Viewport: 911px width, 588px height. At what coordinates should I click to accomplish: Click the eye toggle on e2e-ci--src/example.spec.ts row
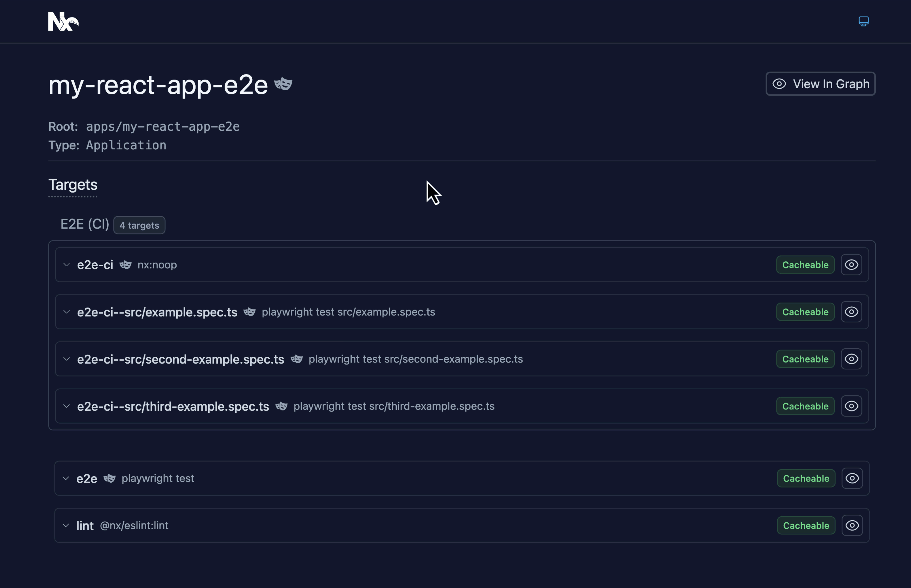pyautogui.click(x=852, y=312)
